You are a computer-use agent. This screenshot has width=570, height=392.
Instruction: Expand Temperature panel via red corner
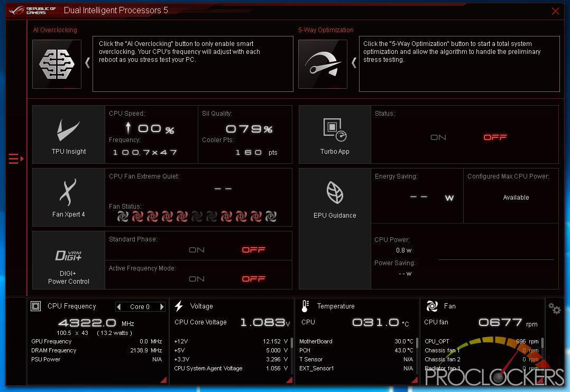coord(415,380)
